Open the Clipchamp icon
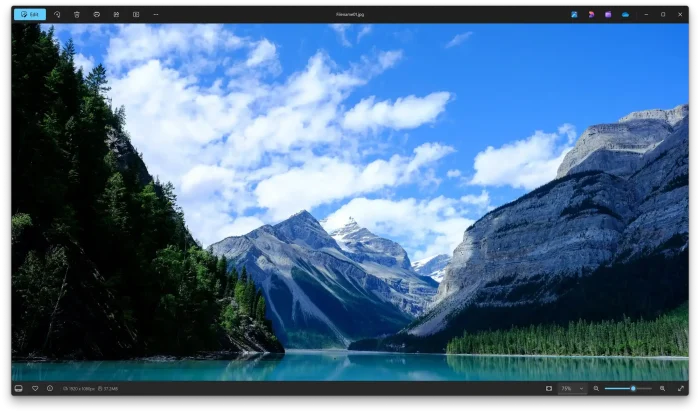Viewport: 700px width, 413px height. [591, 14]
